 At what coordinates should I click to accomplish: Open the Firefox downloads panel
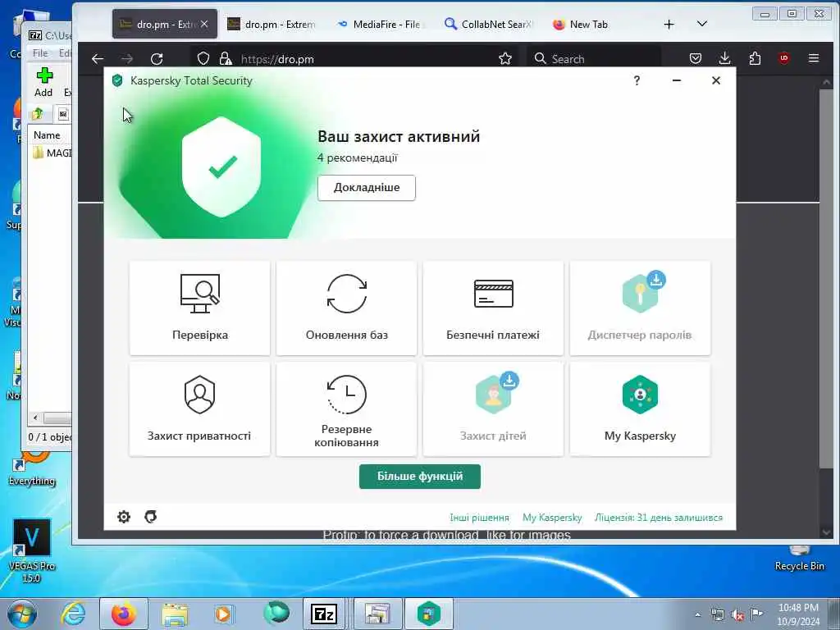click(x=725, y=58)
